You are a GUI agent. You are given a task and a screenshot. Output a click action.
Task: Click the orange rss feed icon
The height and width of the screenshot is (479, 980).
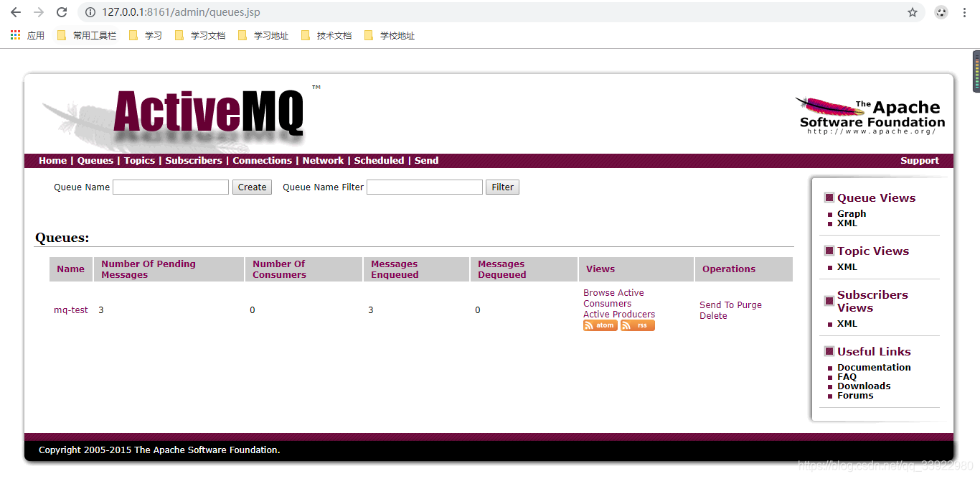coord(638,325)
